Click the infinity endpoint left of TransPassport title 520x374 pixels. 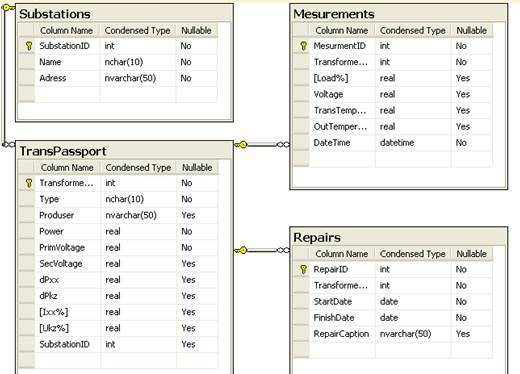9,144
